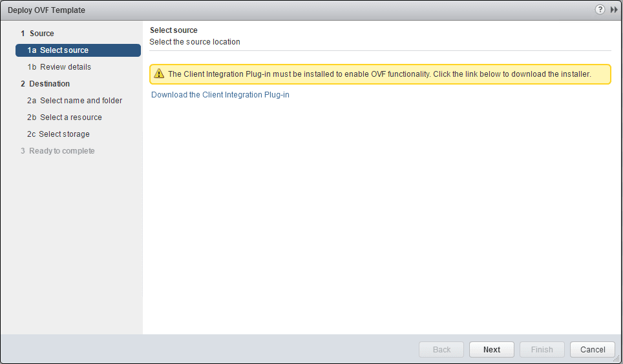Click the yellow warning triangle icon
The image size is (623, 364).
pyautogui.click(x=159, y=74)
